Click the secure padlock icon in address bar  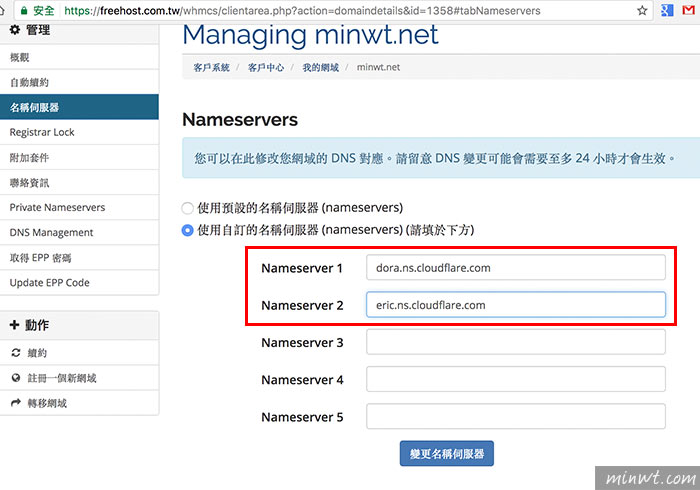pos(24,10)
